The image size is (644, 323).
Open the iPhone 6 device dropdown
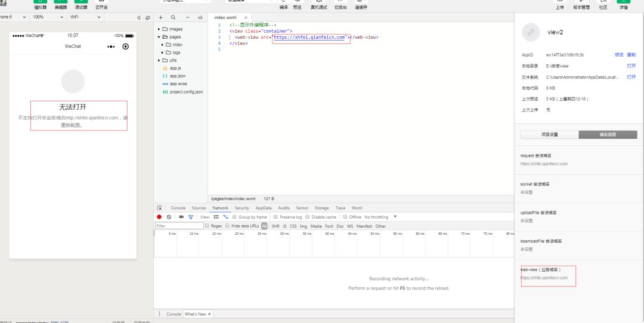[x=13, y=17]
